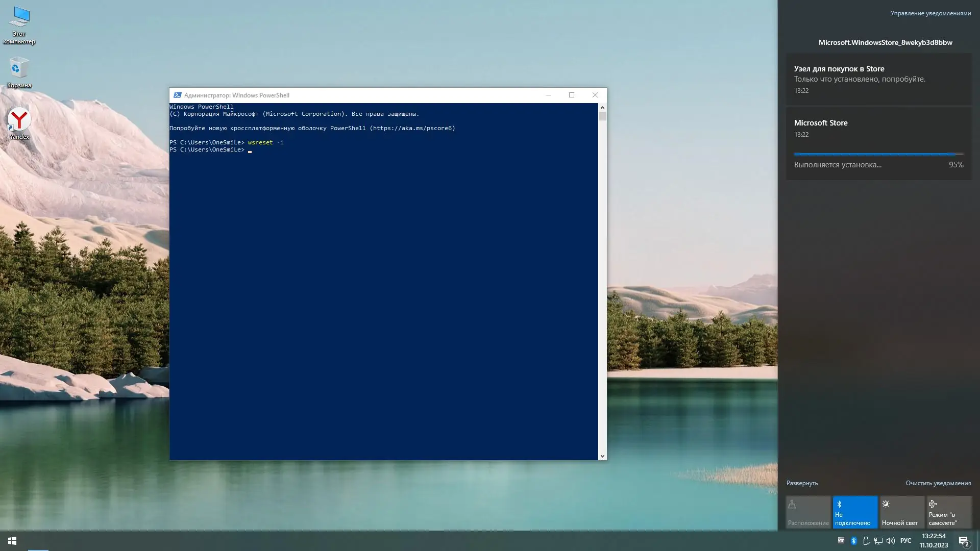Toggle Режим в самолете airplane mode tile

coord(949,512)
